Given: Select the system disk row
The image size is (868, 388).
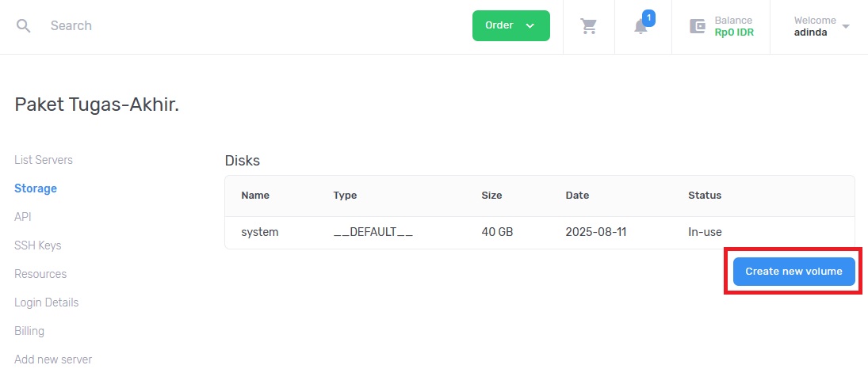Looking at the screenshot, I should coord(539,232).
